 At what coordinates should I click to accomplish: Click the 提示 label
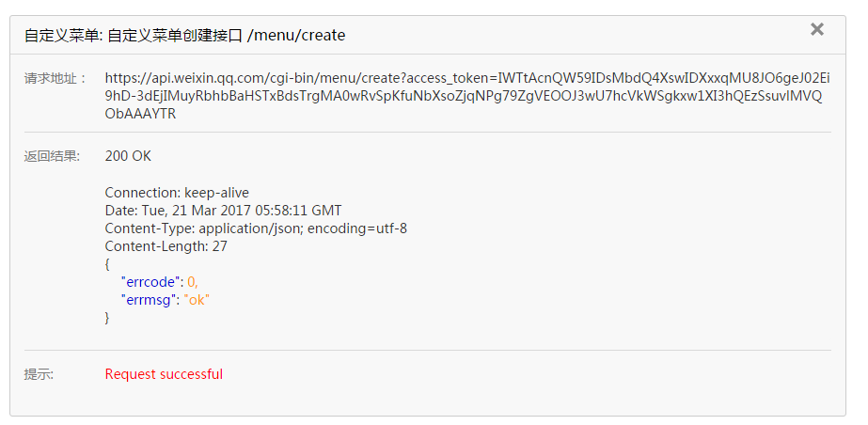39,374
